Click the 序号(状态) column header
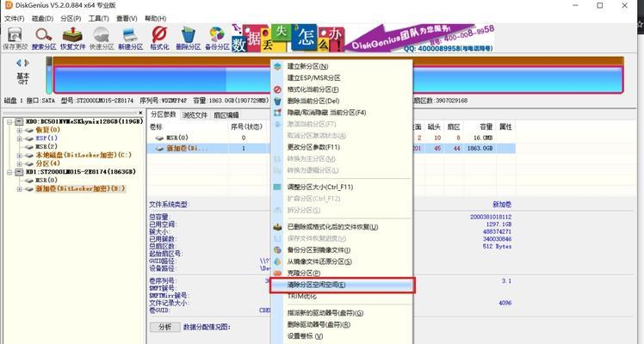Viewport: 644px width, 344px height. point(246,126)
